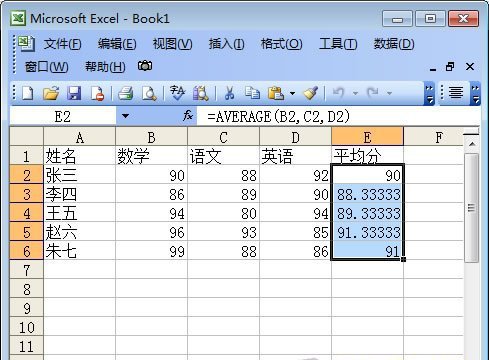The height and width of the screenshot is (360, 489).
Task: Click the Permission document icon
Action: point(98,93)
